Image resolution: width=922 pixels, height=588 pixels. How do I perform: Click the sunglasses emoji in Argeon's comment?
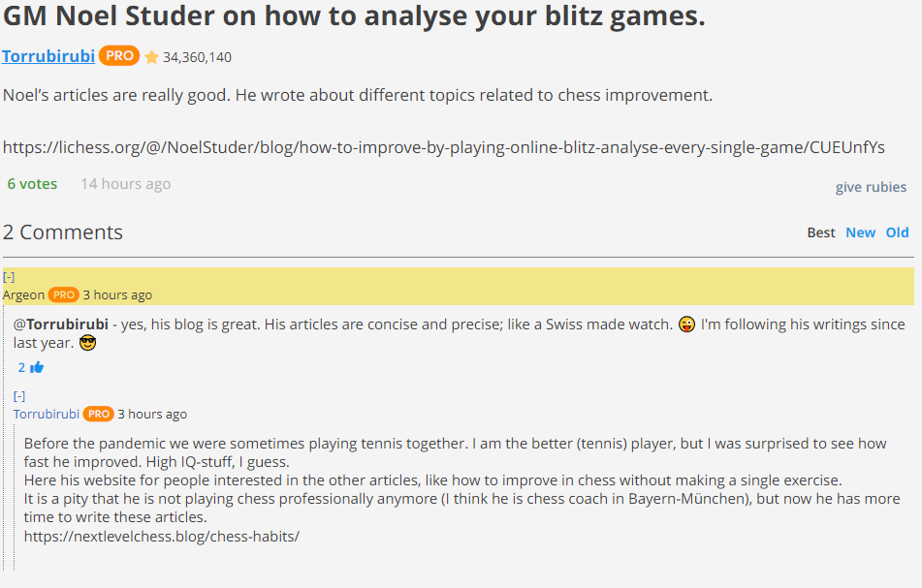(88, 343)
